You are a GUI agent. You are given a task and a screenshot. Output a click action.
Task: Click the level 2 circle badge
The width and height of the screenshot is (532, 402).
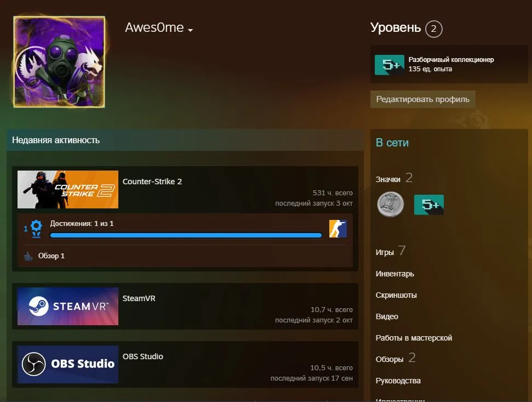pos(433,29)
